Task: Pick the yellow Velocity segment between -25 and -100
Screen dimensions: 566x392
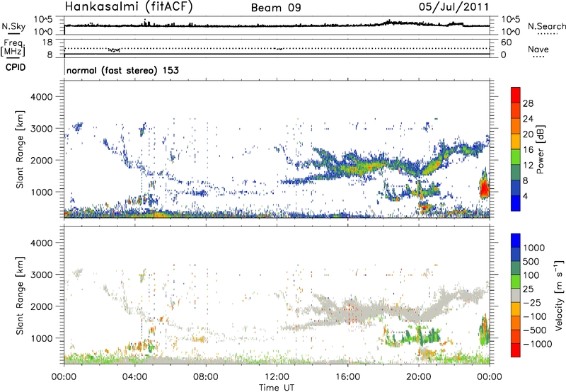Action: coord(516,309)
